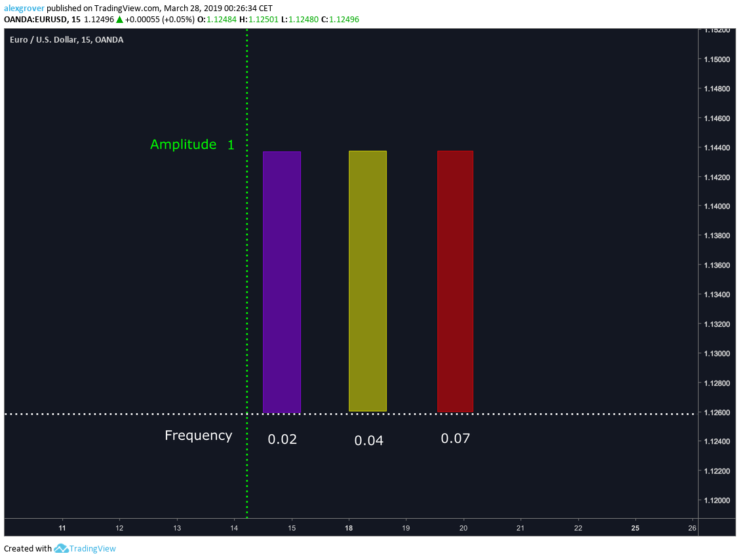The height and width of the screenshot is (560, 740).
Task: Click date 18 on the time axis
Action: (x=349, y=528)
